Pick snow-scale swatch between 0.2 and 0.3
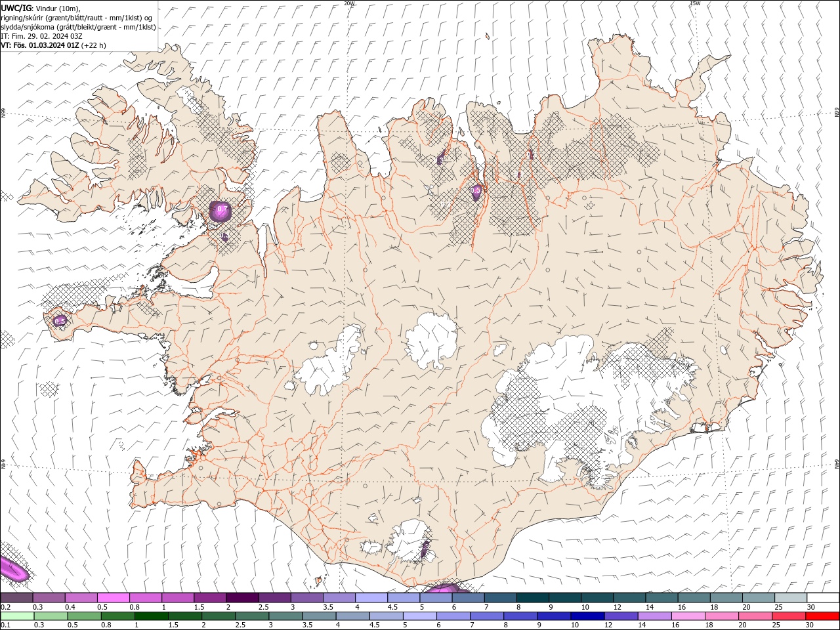 (x=16, y=597)
